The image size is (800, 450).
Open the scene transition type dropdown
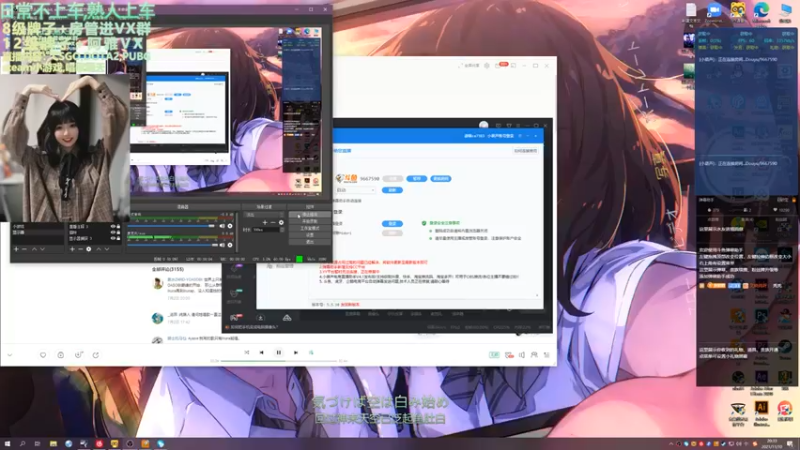[264, 215]
